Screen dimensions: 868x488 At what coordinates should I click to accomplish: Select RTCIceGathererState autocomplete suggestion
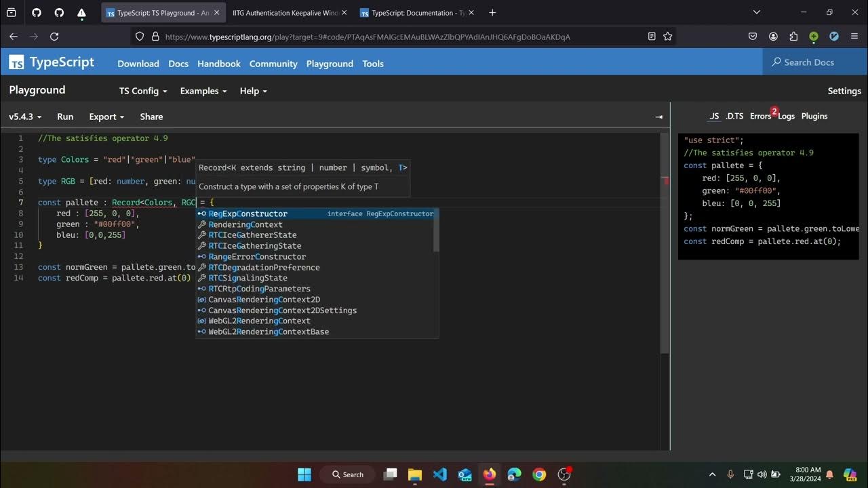point(315,235)
